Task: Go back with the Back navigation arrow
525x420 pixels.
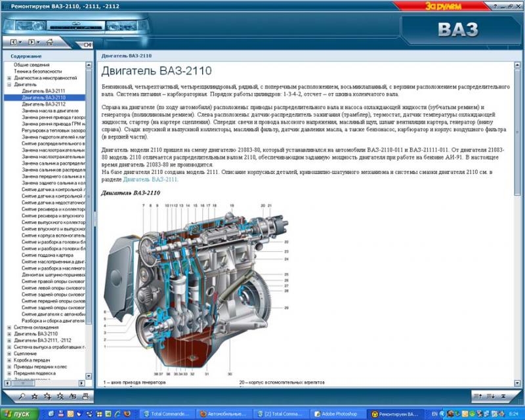Action: tap(13, 42)
